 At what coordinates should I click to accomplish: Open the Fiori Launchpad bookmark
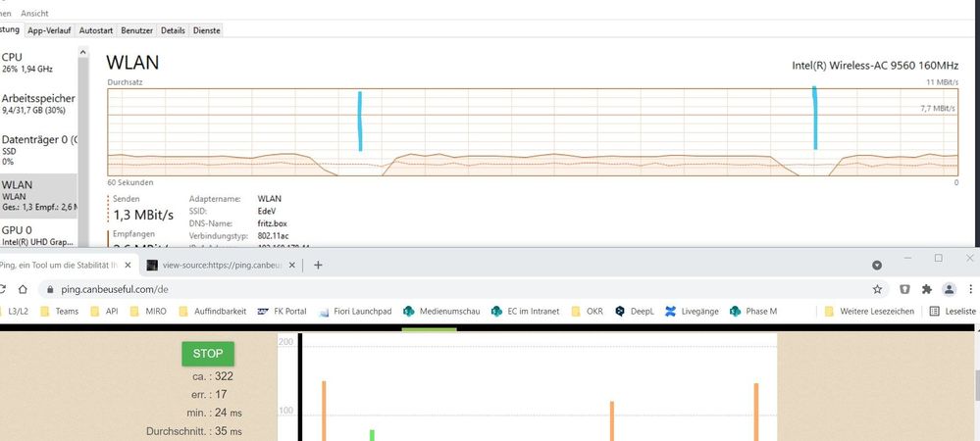[355, 311]
